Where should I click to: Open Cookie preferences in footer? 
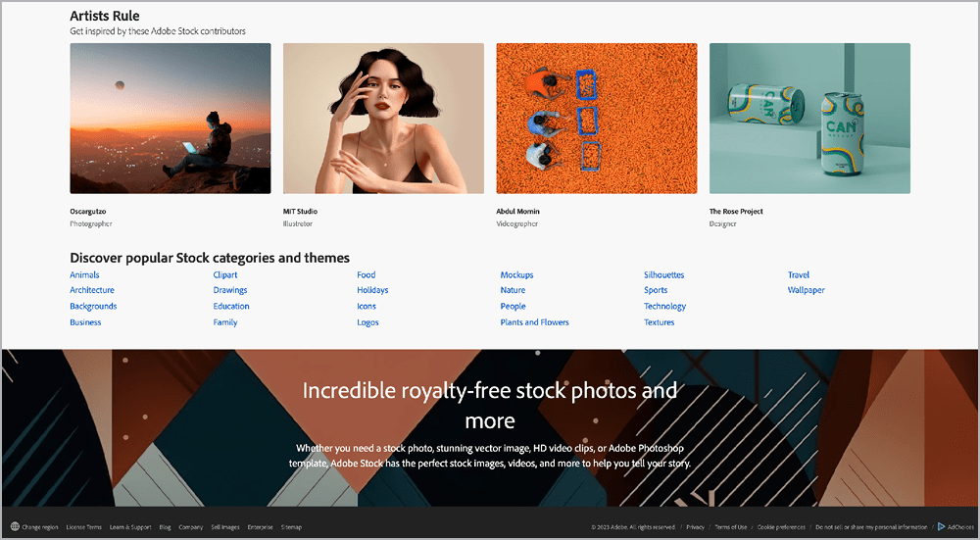click(781, 527)
